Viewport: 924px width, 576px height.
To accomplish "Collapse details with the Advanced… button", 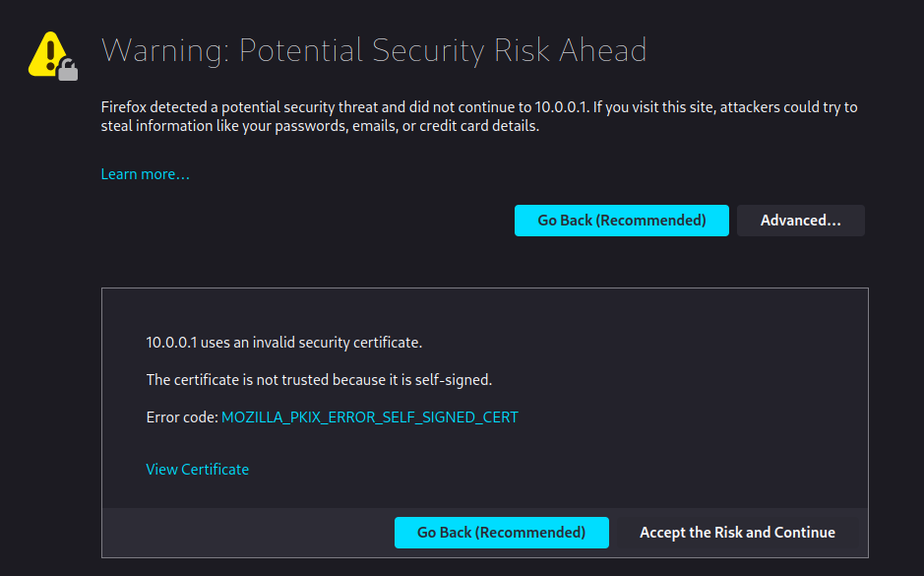I will coord(800,221).
